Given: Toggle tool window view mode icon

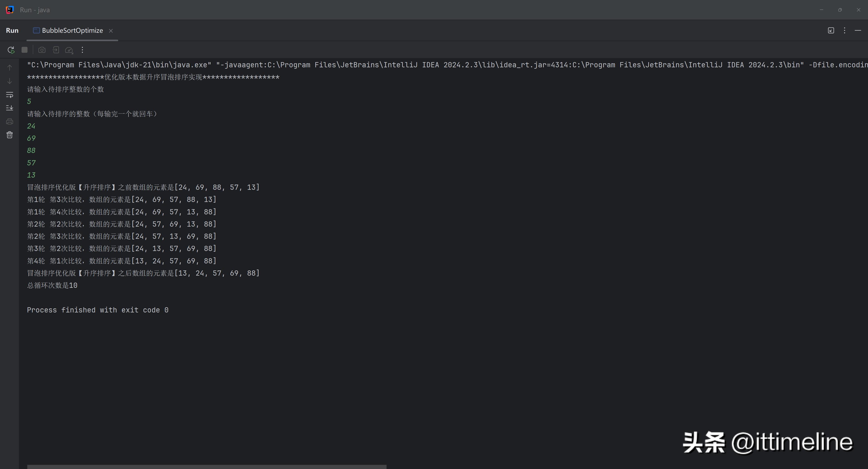Looking at the screenshot, I should coord(831,31).
